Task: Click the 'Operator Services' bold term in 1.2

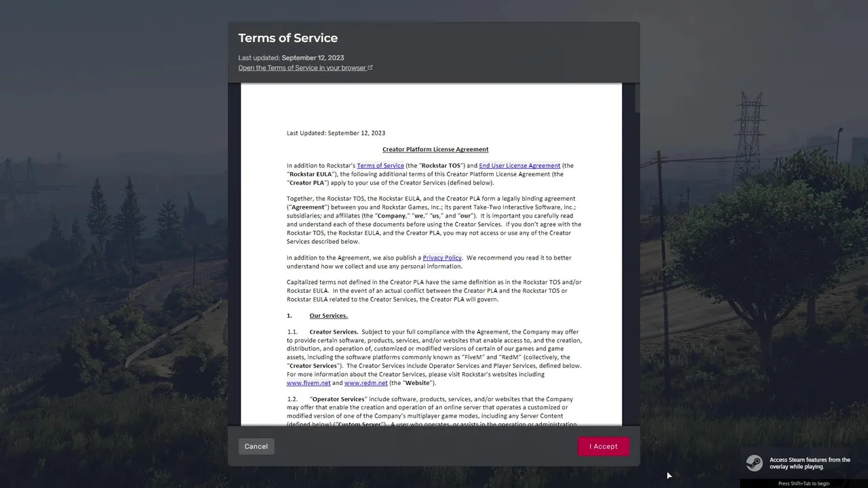Action: (x=338, y=399)
